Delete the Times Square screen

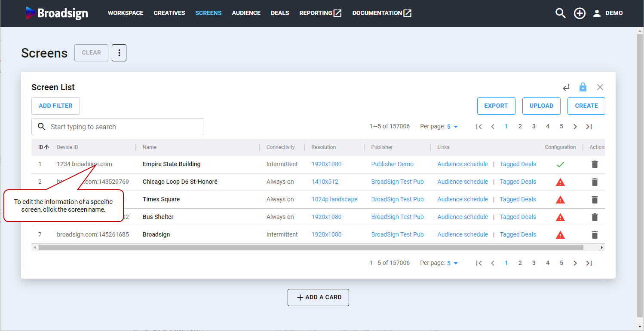coord(595,200)
